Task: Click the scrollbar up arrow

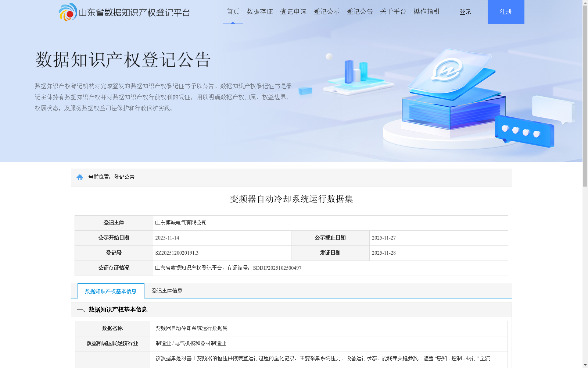Action: coord(585,3)
